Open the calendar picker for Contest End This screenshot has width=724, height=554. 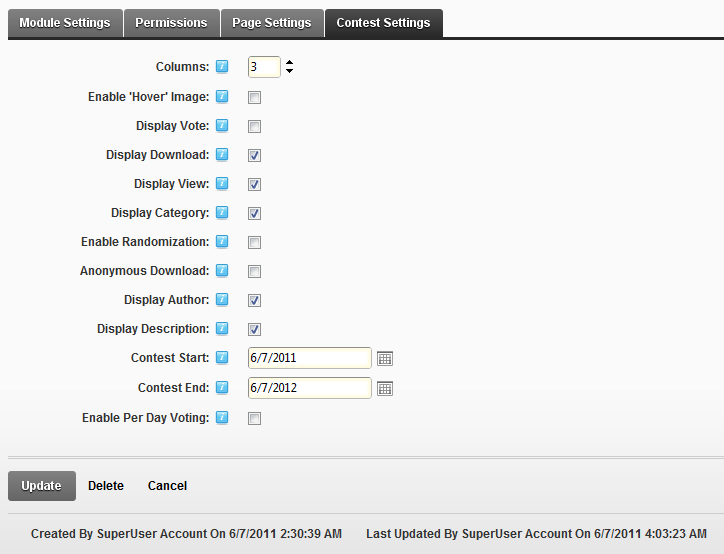(385, 389)
